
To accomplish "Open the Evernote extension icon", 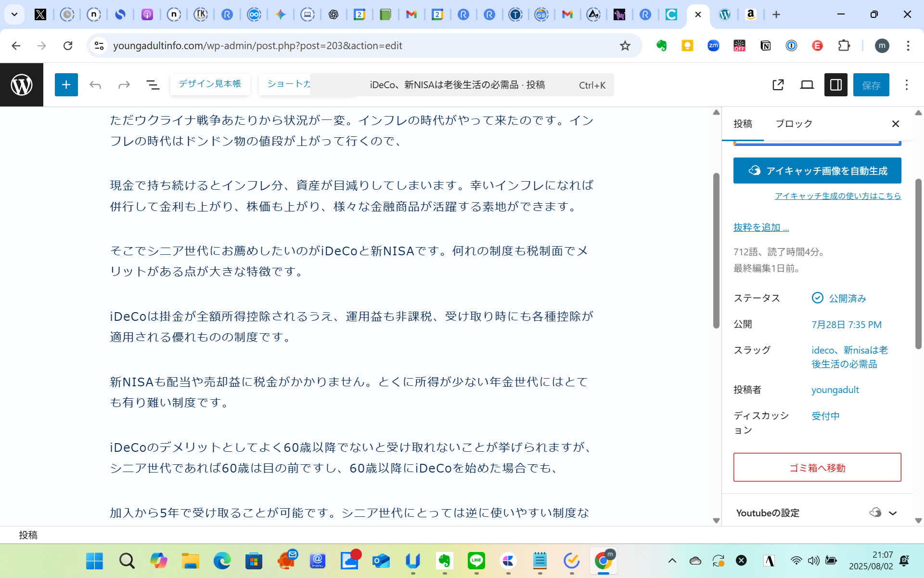I will coord(661,46).
